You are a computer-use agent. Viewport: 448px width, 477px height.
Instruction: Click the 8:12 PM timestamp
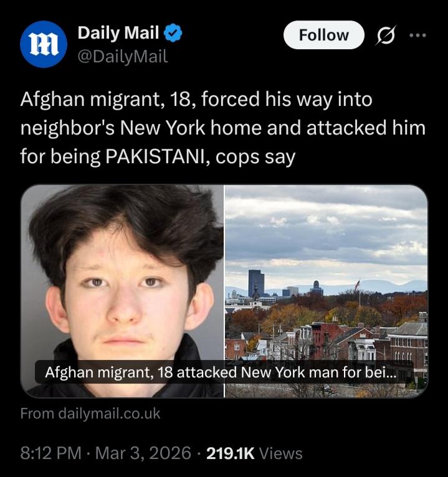(x=51, y=453)
